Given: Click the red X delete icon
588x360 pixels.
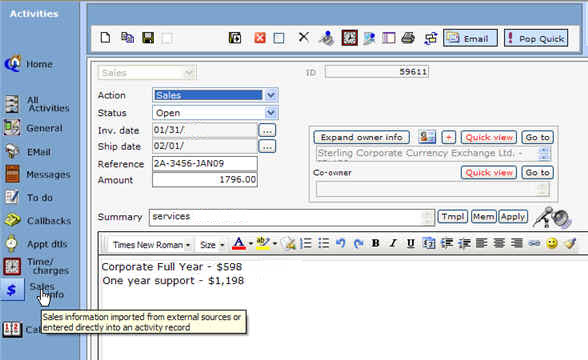Looking at the screenshot, I should 260,38.
